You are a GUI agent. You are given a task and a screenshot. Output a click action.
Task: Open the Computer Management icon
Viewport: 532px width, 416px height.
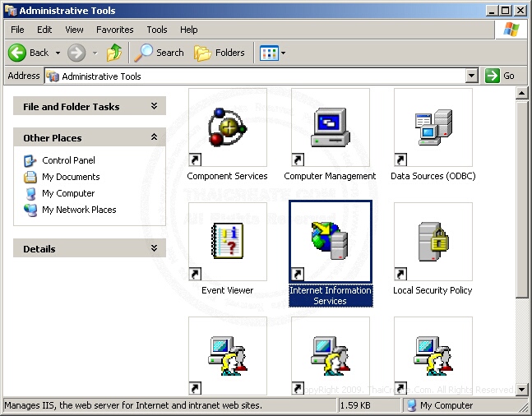(x=331, y=127)
